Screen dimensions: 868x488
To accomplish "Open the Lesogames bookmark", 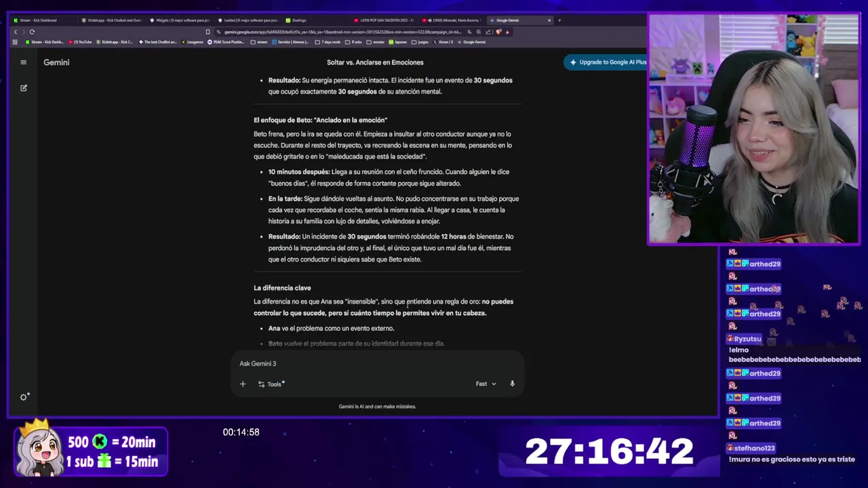I will 192,42.
